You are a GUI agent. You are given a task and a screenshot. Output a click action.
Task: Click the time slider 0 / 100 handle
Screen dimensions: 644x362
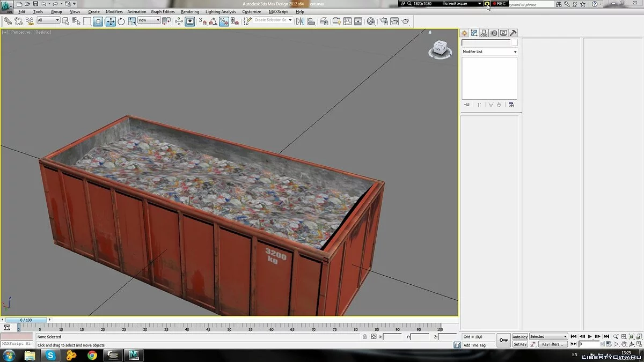26,320
